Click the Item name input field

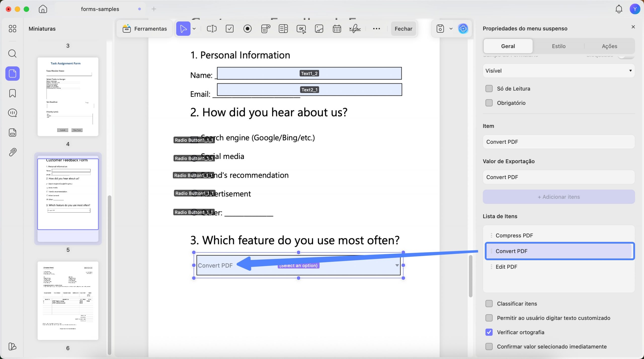pyautogui.click(x=559, y=142)
